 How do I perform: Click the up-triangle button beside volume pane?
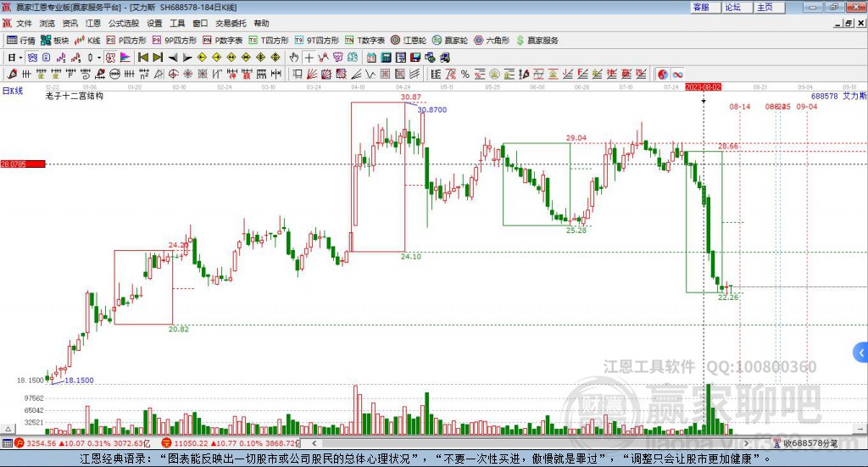click(x=8, y=429)
